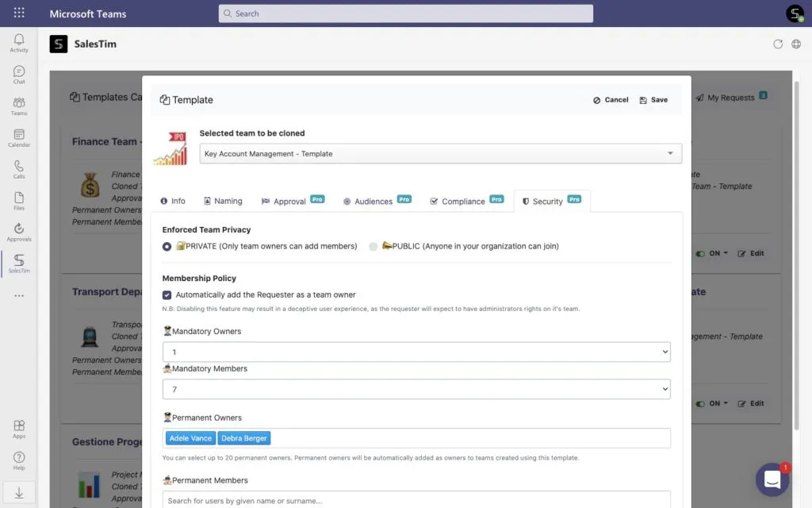
Task: Click the Adele Vance owner tag
Action: [x=190, y=438]
